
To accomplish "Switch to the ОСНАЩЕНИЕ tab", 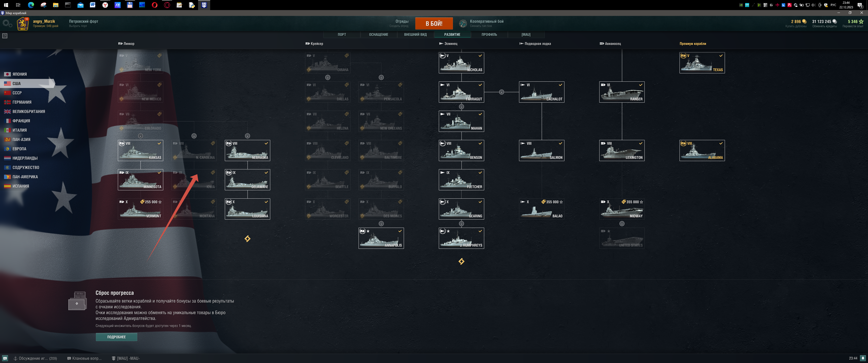I will click(x=378, y=35).
